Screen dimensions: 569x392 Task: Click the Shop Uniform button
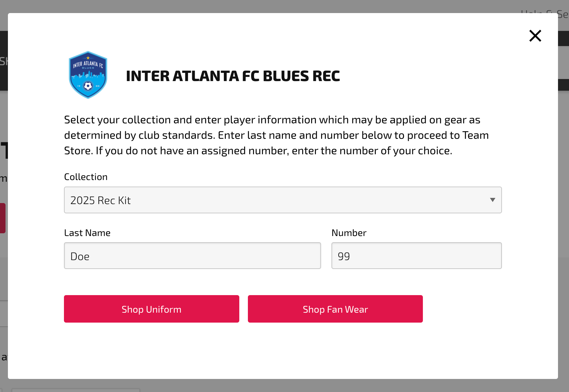(x=151, y=309)
